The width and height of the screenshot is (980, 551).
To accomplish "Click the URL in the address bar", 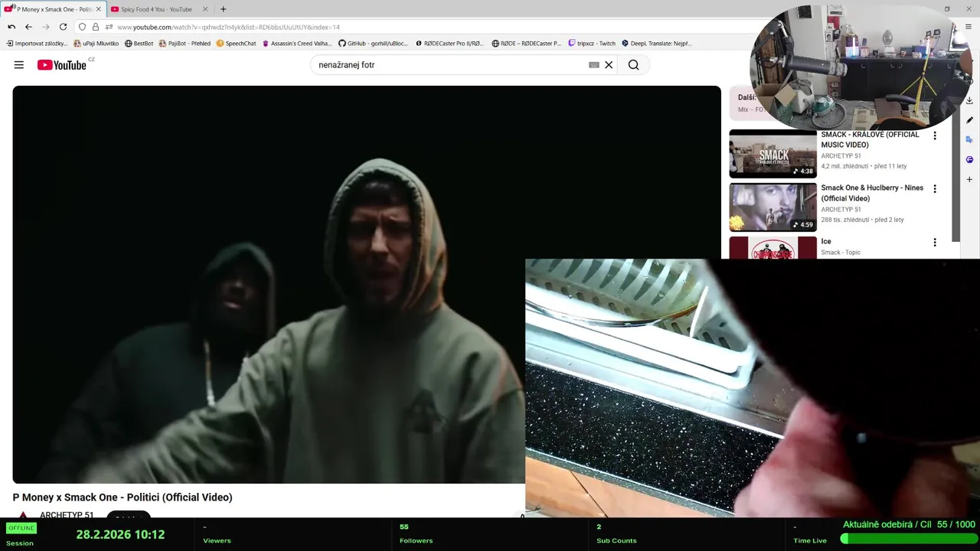I will [x=228, y=28].
